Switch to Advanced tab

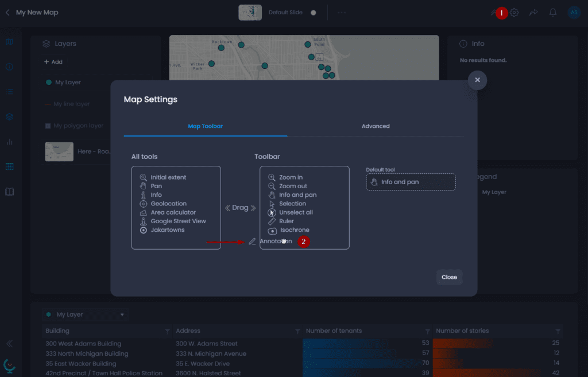(376, 126)
